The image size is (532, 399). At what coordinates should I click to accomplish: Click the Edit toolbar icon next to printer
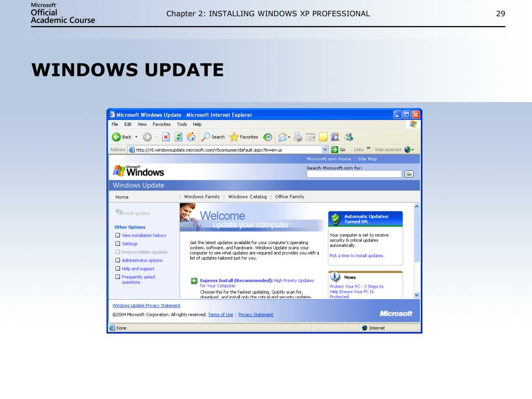[310, 137]
